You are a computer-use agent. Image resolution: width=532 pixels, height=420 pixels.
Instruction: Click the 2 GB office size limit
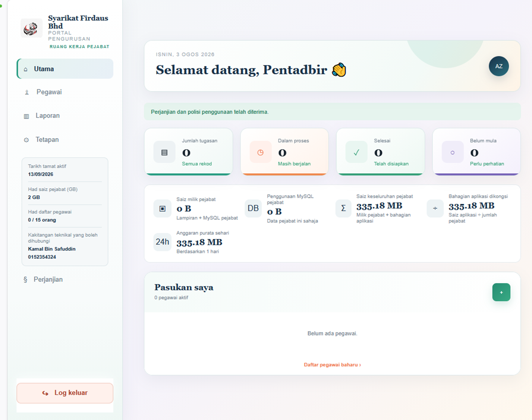point(34,197)
